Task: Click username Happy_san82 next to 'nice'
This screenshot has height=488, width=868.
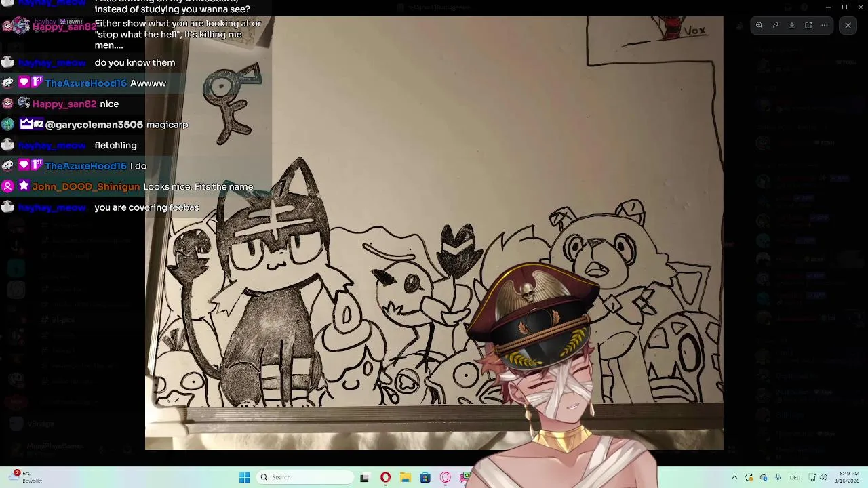Action: pos(64,104)
